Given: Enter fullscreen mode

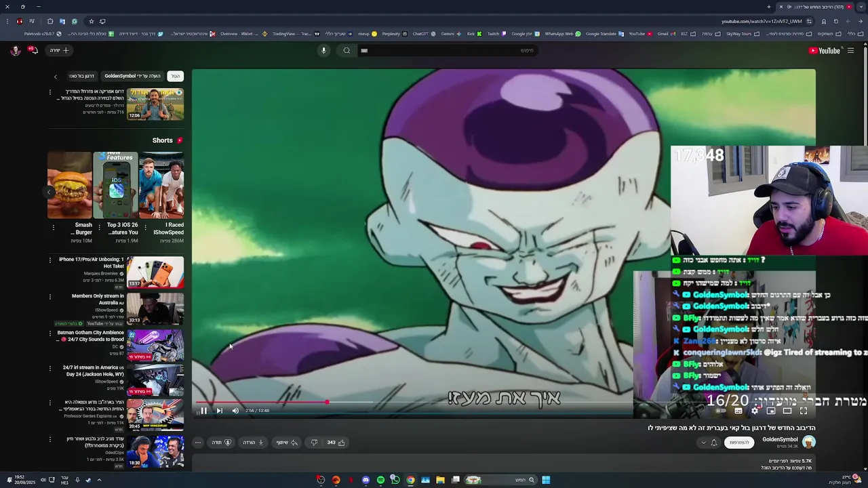Looking at the screenshot, I should tap(804, 411).
